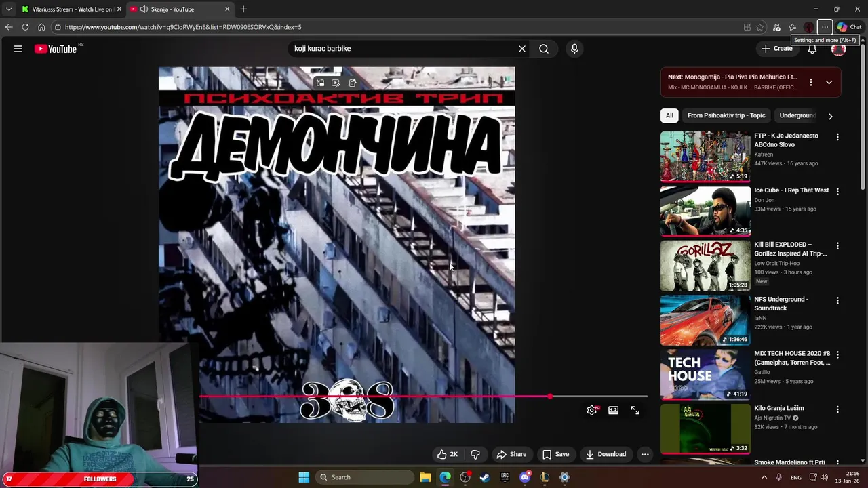Open options for Ice Cube video
Screen dimensions: 868x488
[837, 191]
